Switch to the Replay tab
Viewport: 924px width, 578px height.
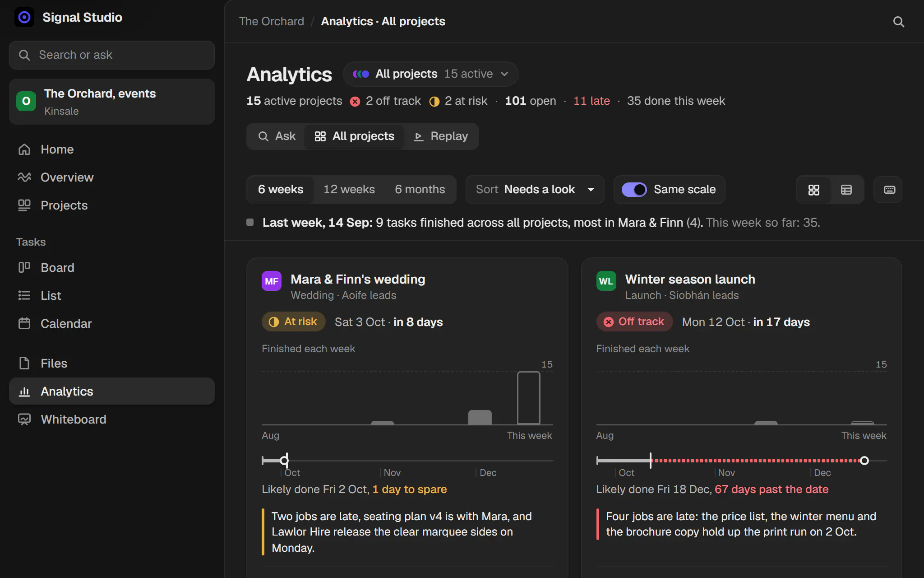441,136
